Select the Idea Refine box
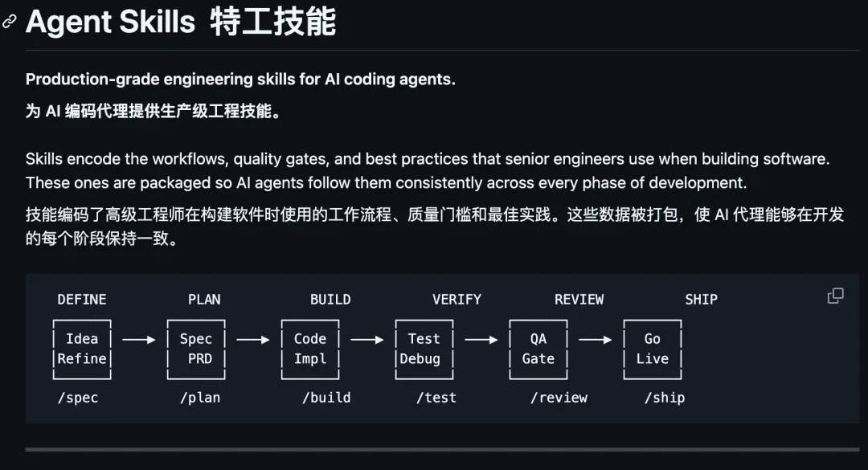Screen dimensions: 868x470 82,349
